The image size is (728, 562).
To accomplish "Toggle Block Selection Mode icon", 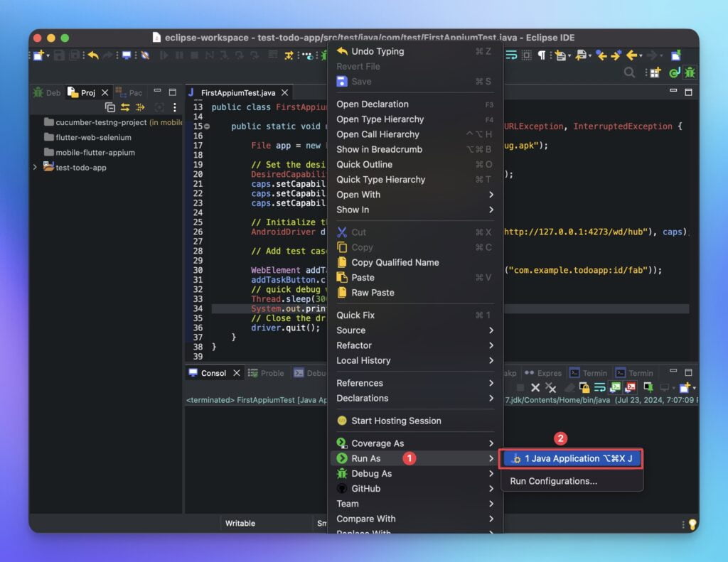I will pyautogui.click(x=527, y=55).
